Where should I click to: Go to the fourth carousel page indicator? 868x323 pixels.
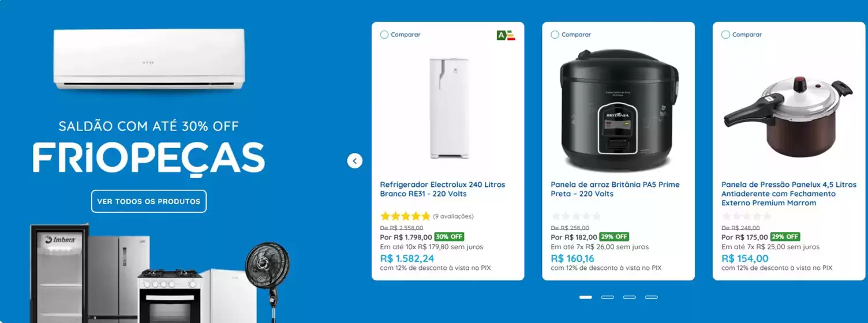tap(652, 297)
